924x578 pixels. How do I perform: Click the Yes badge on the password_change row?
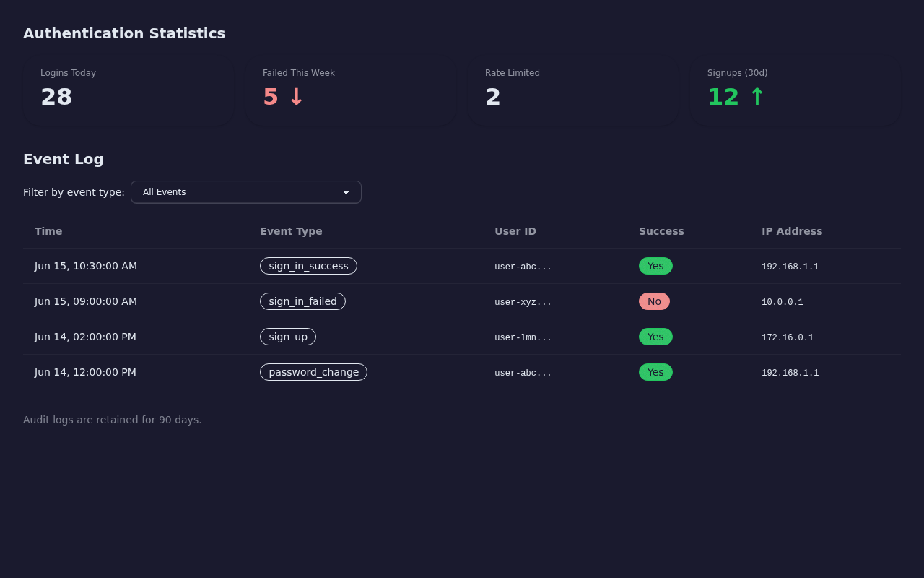coord(655,372)
